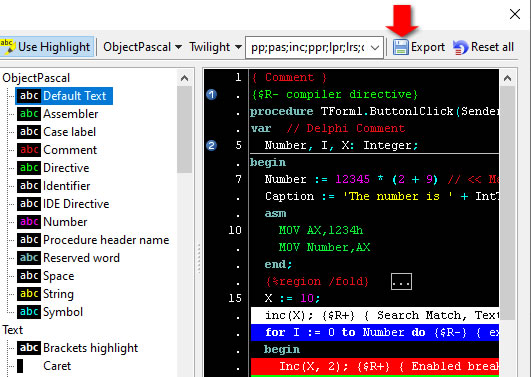Click the Export floppy disk icon
The image size is (531, 377).
point(401,47)
